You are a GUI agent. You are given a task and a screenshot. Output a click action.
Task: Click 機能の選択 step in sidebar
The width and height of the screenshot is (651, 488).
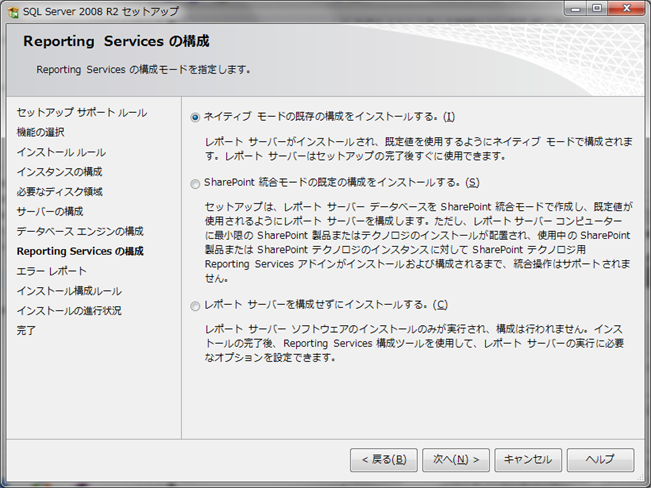[x=41, y=132]
